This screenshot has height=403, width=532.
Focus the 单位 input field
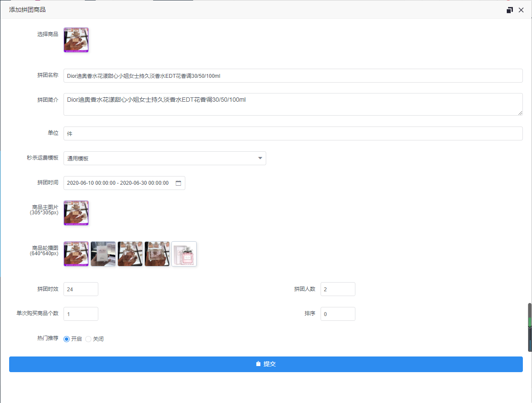pos(293,133)
